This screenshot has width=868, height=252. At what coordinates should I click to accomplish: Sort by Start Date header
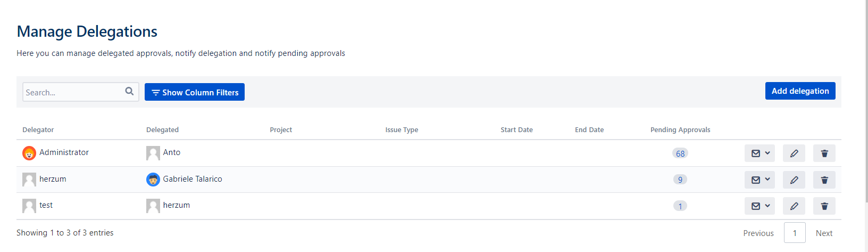[x=516, y=130]
